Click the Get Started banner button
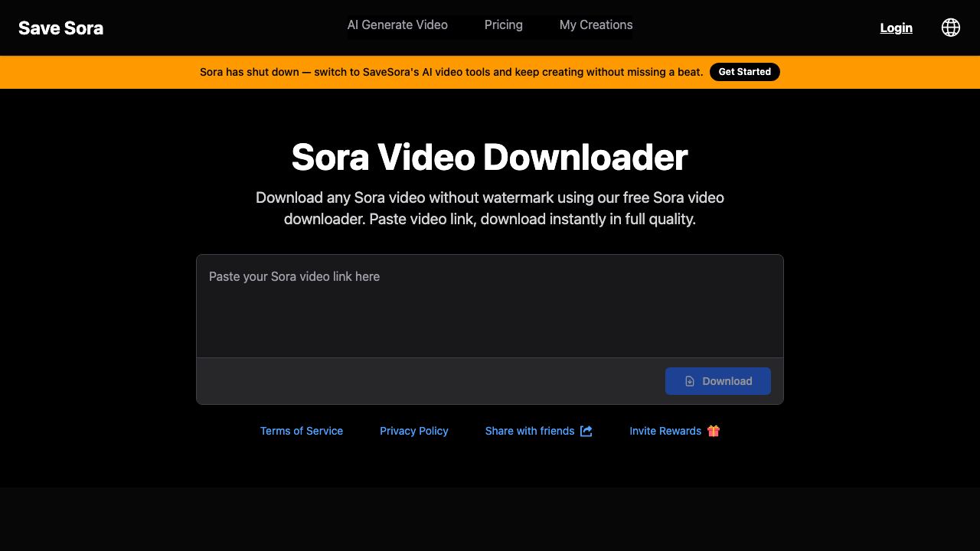 tap(745, 72)
